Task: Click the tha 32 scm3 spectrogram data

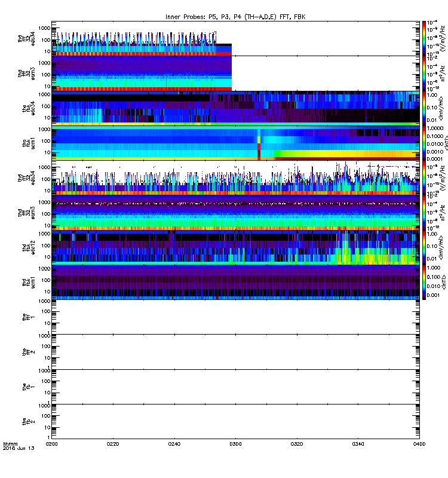Action: pyautogui.click(x=142, y=73)
